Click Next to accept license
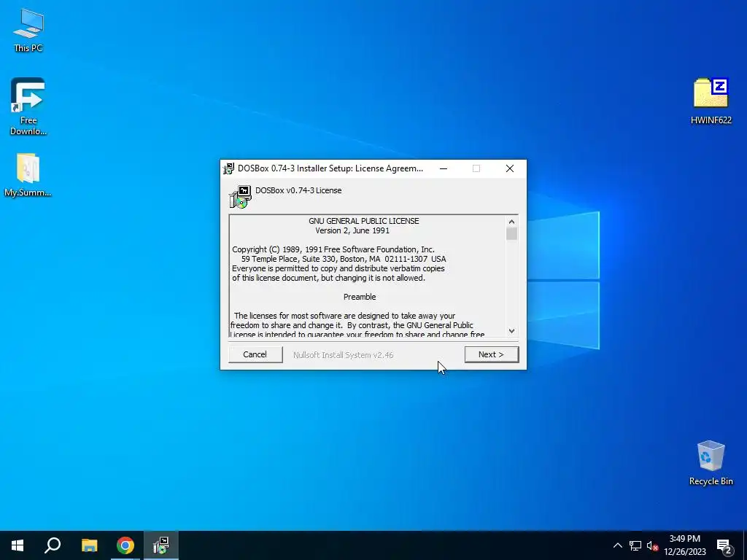The image size is (747, 560). [491, 354]
